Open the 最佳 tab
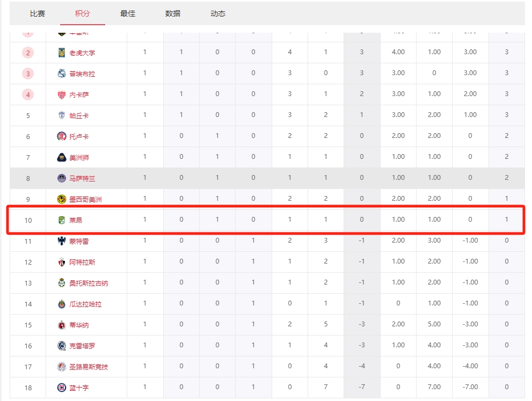The height and width of the screenshot is (401, 532). tap(128, 13)
